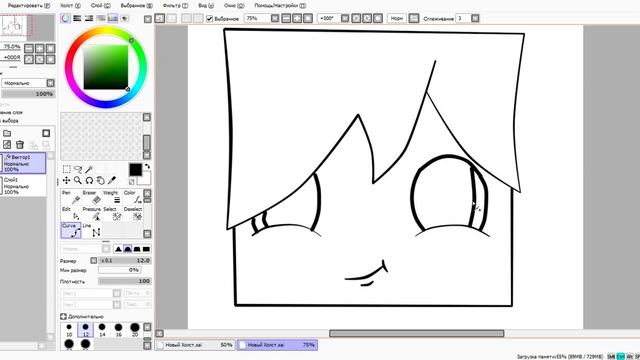The height and width of the screenshot is (360, 640).
Task: Select the zoom magnifier tool
Action: [x=78, y=180]
